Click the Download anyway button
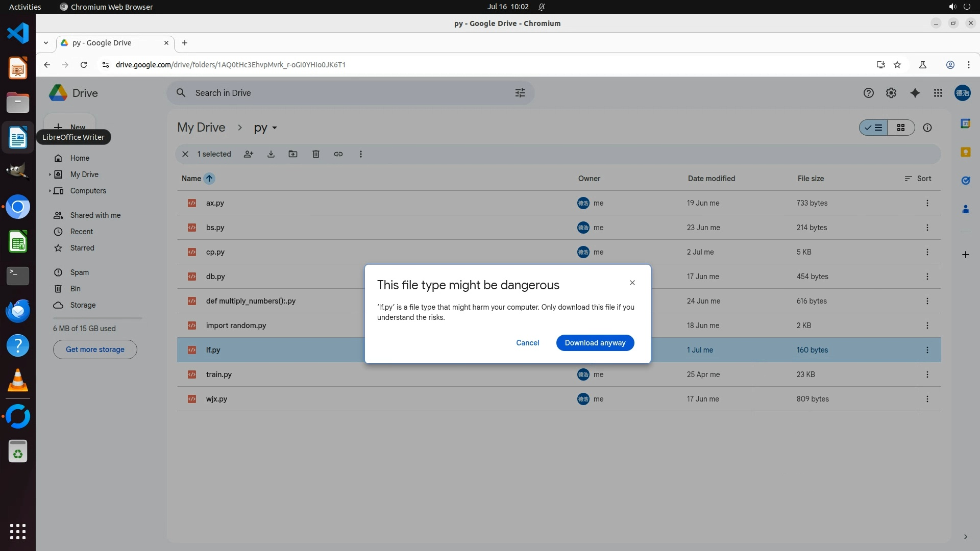Image resolution: width=980 pixels, height=551 pixels. click(595, 343)
